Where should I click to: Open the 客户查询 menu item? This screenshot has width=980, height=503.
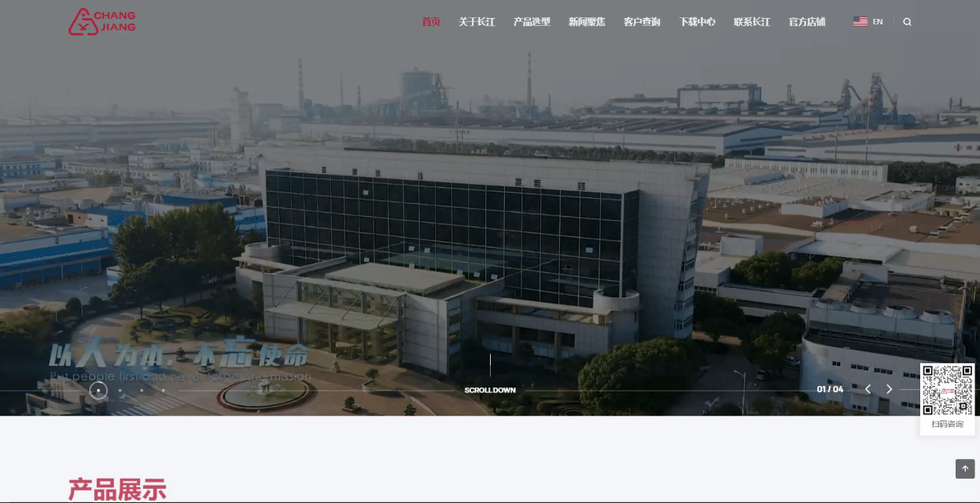coord(642,22)
